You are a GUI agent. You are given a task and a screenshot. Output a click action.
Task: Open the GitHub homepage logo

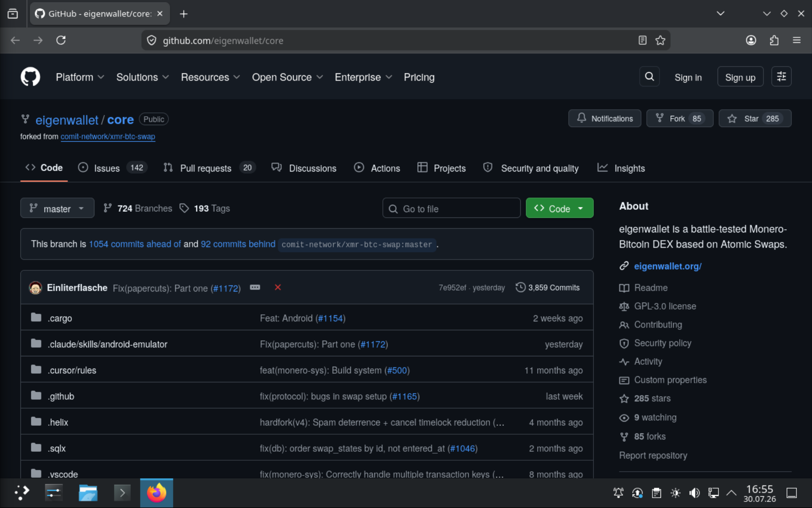click(30, 77)
